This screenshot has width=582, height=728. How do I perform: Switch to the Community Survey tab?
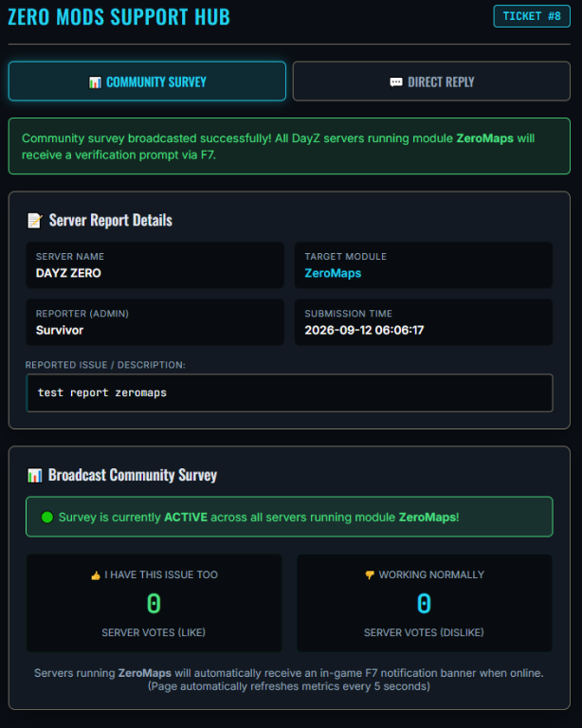click(x=147, y=82)
